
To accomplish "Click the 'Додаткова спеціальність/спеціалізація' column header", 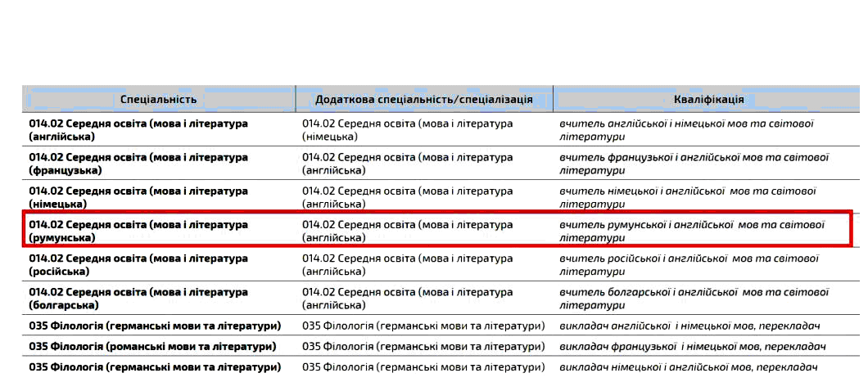I will click(423, 99).
